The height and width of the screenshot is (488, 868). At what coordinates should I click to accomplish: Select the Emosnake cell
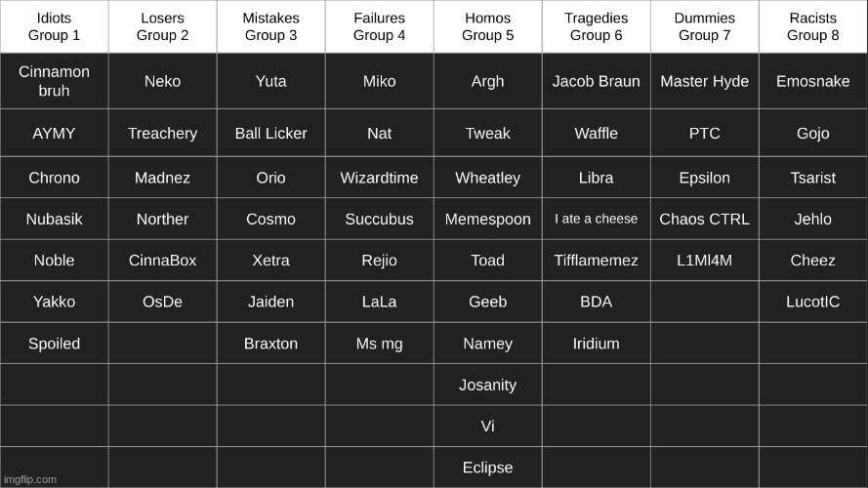point(813,81)
